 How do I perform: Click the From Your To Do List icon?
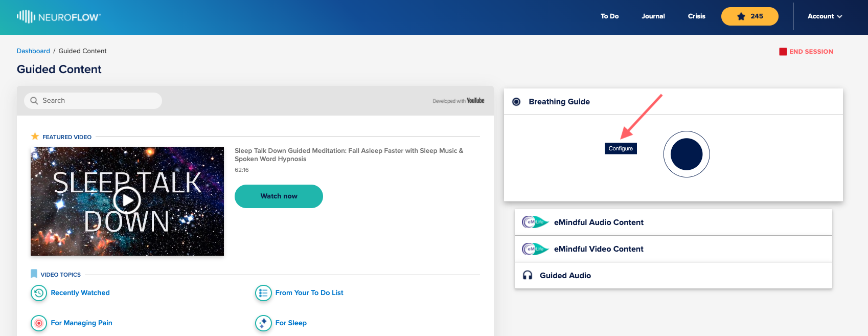(263, 293)
